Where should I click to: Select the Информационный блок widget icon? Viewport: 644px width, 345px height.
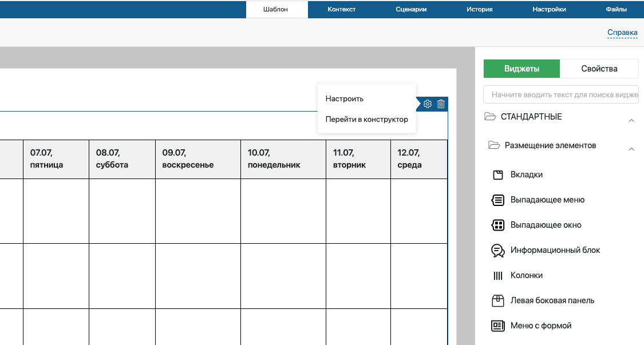tap(497, 250)
